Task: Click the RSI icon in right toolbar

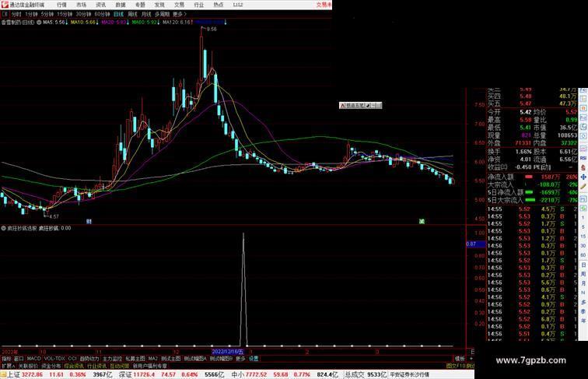Action: [x=583, y=158]
